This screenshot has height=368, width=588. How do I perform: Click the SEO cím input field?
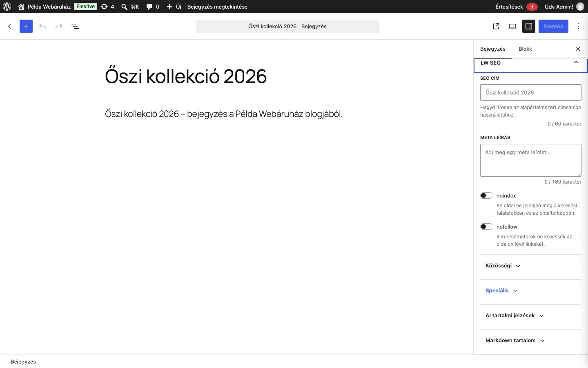[531, 92]
